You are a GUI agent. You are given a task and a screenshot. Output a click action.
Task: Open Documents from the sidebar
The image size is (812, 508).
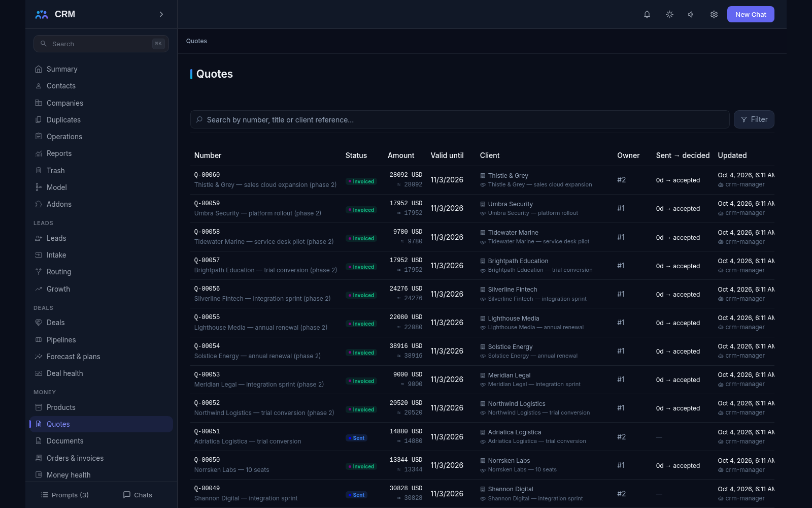tap(101, 441)
